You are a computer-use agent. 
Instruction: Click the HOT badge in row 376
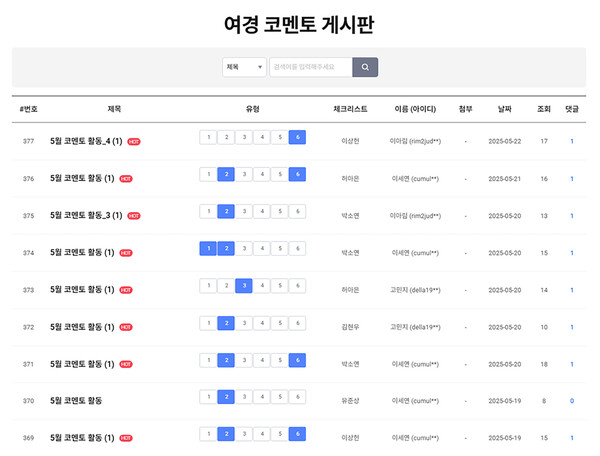pyautogui.click(x=126, y=179)
